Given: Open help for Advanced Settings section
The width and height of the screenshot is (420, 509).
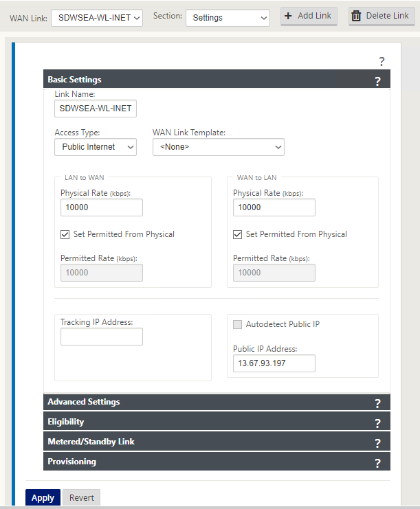Looking at the screenshot, I should click(x=377, y=403).
